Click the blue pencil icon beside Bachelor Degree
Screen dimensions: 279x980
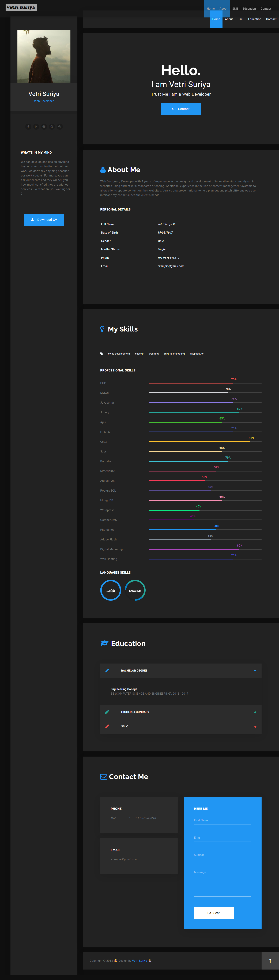(x=107, y=671)
